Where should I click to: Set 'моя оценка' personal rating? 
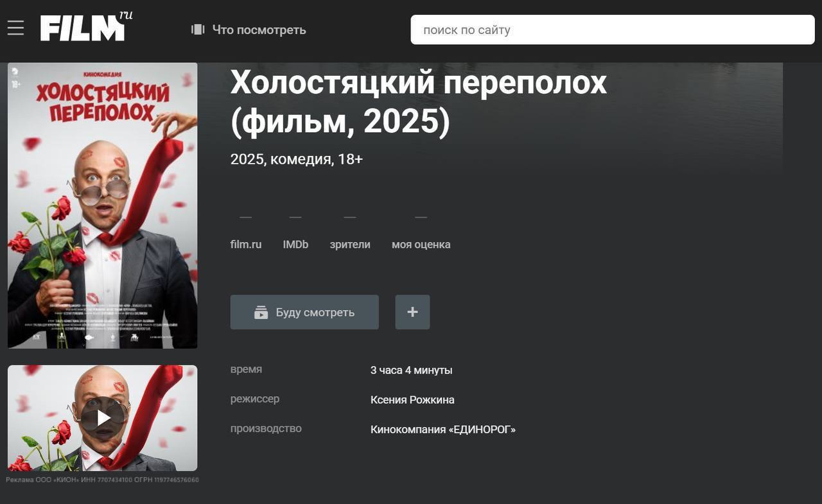[x=421, y=245]
